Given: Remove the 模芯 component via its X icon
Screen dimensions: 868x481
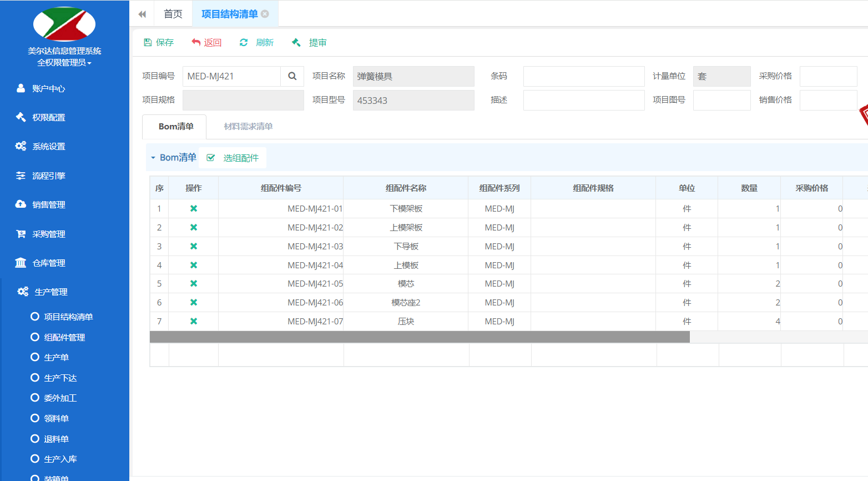Looking at the screenshot, I should coord(194,284).
